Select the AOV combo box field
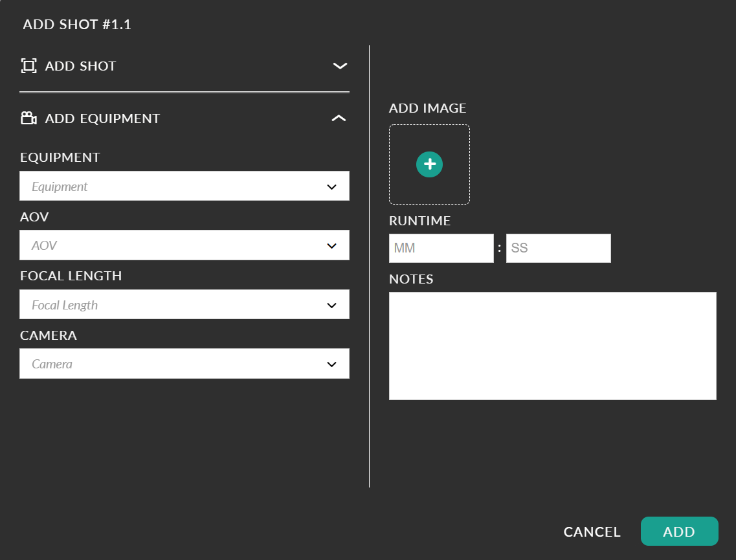 click(x=184, y=245)
